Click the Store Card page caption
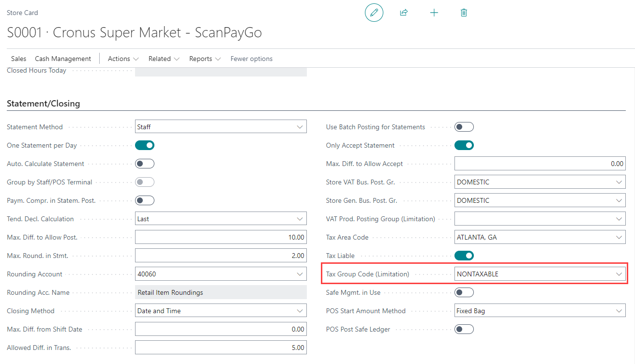 pos(22,13)
